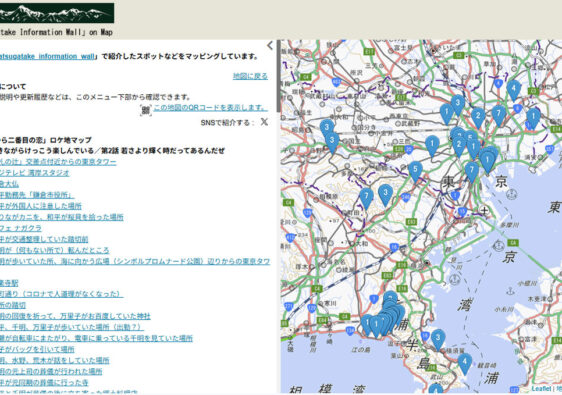Open the QRコードを表示します link
This screenshot has height=395, width=562.
coord(211,108)
